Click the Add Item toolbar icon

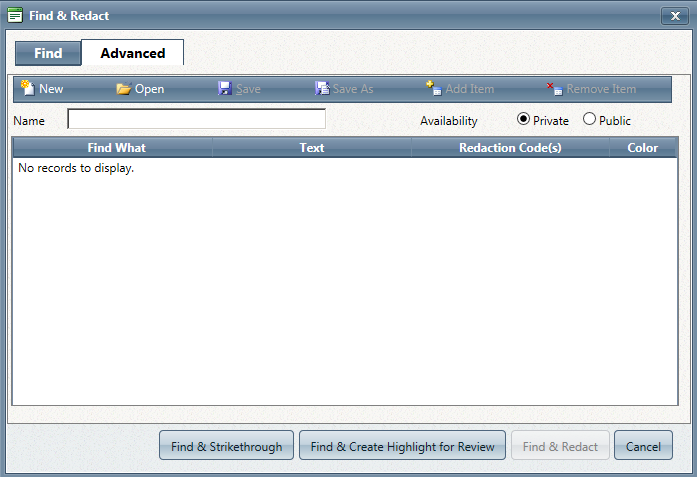tap(433, 88)
